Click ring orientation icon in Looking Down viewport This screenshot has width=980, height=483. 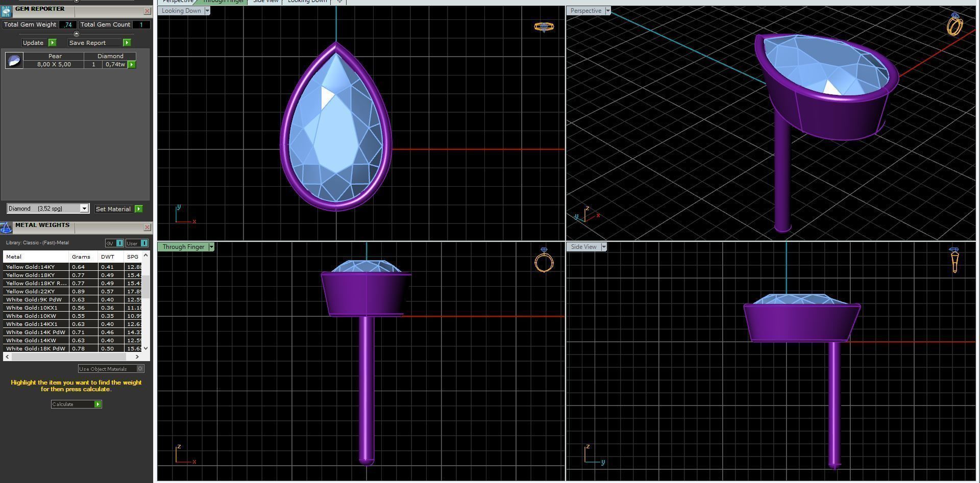click(544, 27)
